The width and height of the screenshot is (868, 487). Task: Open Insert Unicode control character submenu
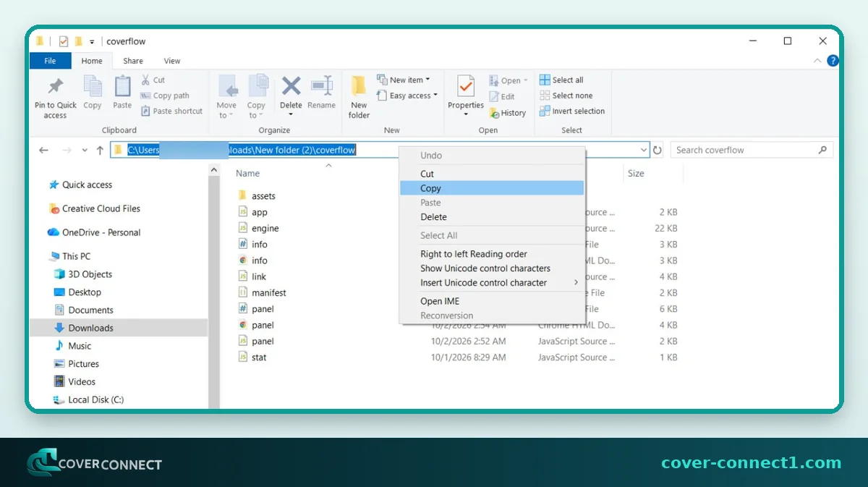pos(492,283)
